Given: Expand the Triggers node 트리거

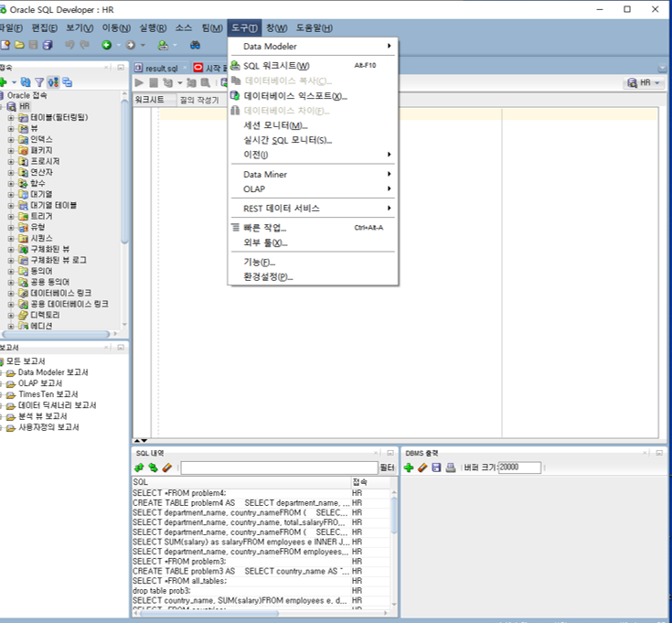Looking at the screenshot, I should (11, 217).
